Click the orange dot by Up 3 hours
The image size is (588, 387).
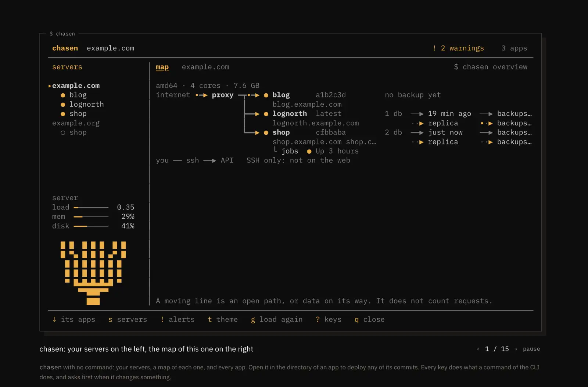pyautogui.click(x=309, y=151)
